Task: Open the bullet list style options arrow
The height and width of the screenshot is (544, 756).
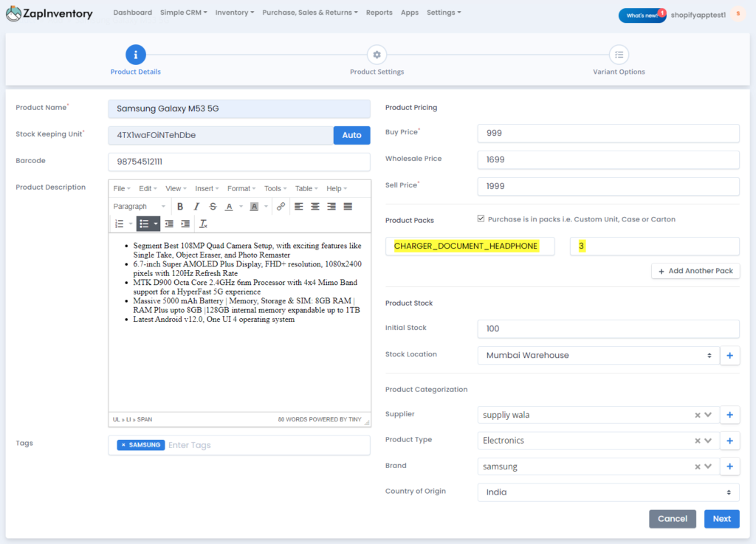Action: (155, 224)
